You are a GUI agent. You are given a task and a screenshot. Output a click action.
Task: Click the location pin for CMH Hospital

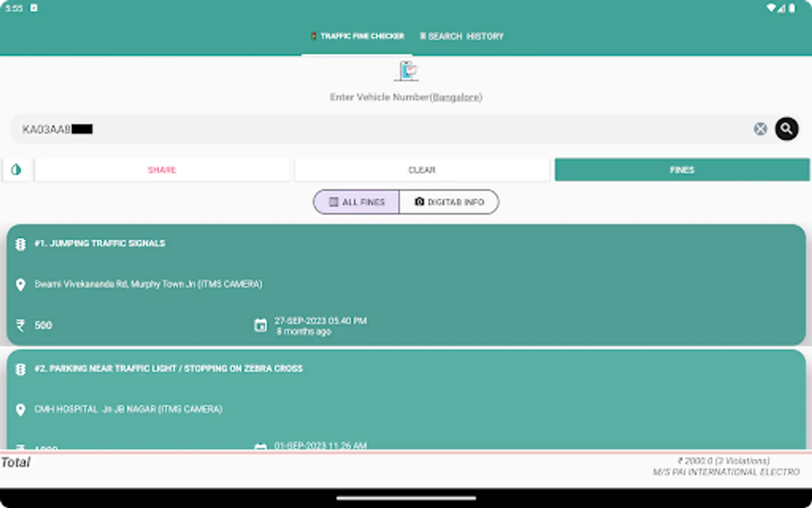tap(21, 410)
